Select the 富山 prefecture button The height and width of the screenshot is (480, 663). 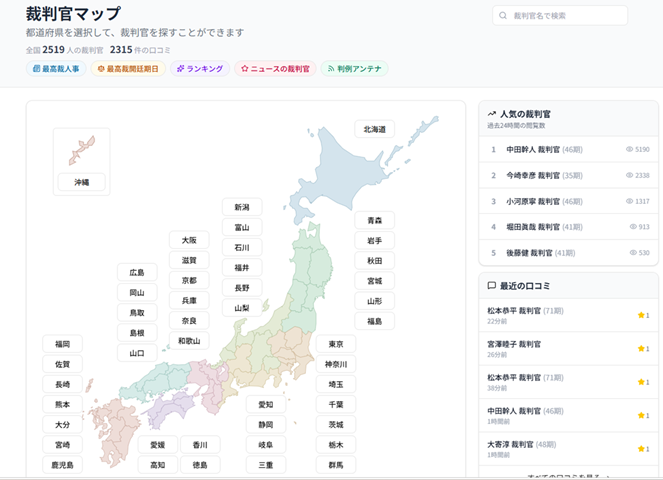tap(242, 228)
